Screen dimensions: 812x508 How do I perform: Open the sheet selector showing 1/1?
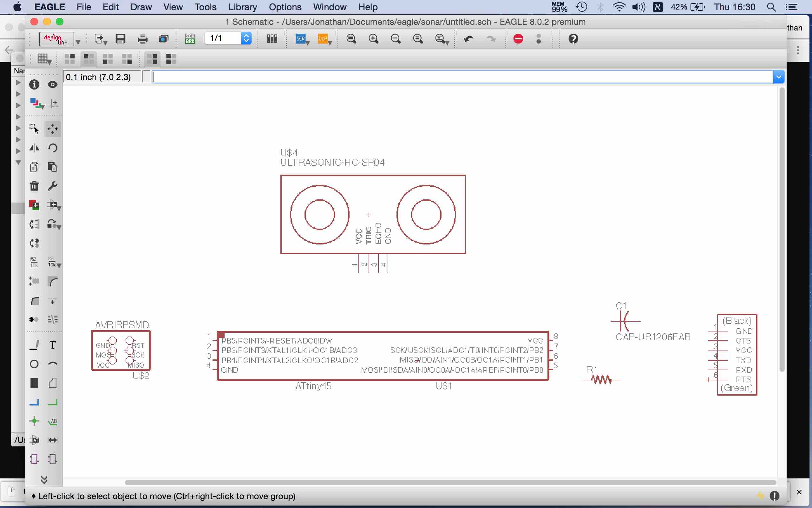click(228, 38)
